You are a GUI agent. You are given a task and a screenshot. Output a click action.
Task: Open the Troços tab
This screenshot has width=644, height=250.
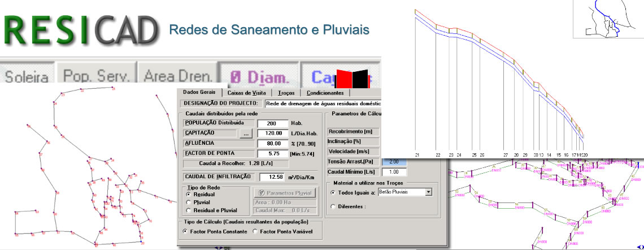pos(286,93)
